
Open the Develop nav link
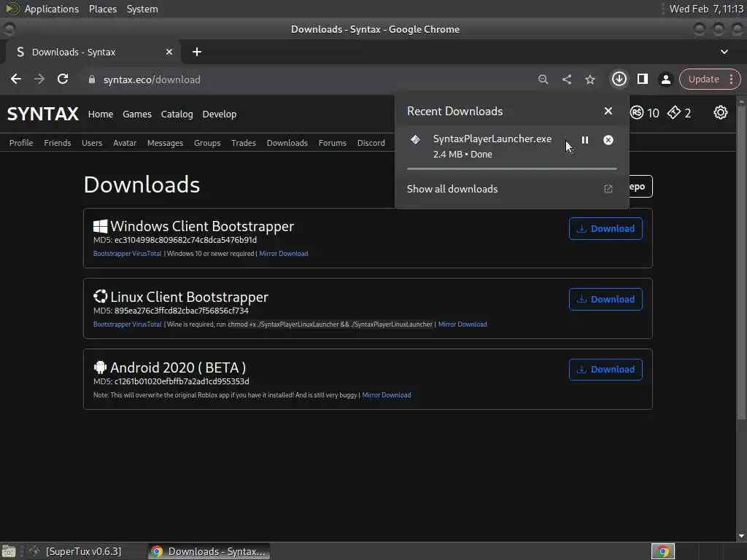pyautogui.click(x=219, y=114)
